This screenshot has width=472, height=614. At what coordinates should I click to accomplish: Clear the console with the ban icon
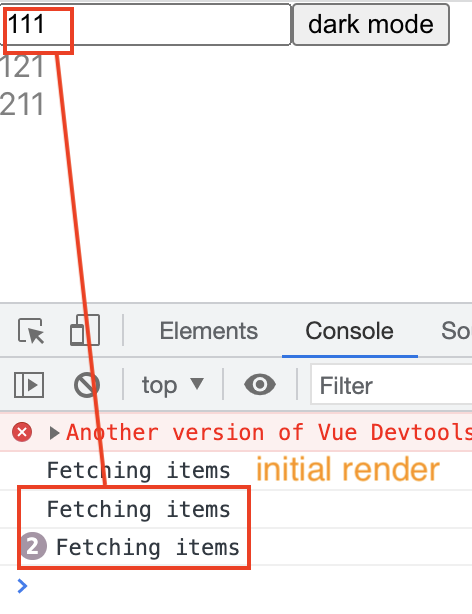(87, 385)
